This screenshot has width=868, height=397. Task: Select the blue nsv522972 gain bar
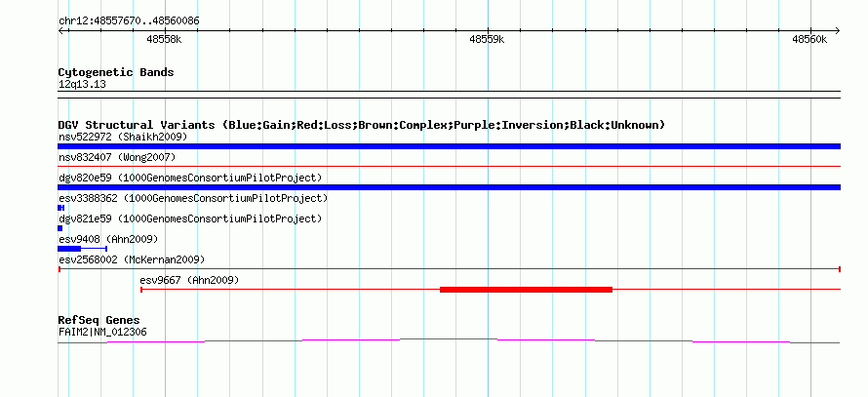pos(449,146)
